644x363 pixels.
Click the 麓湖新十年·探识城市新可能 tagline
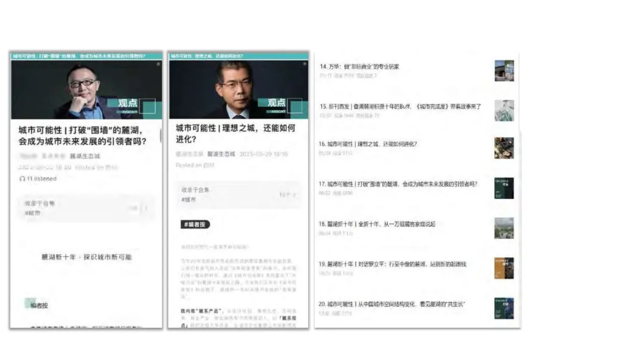(86, 257)
